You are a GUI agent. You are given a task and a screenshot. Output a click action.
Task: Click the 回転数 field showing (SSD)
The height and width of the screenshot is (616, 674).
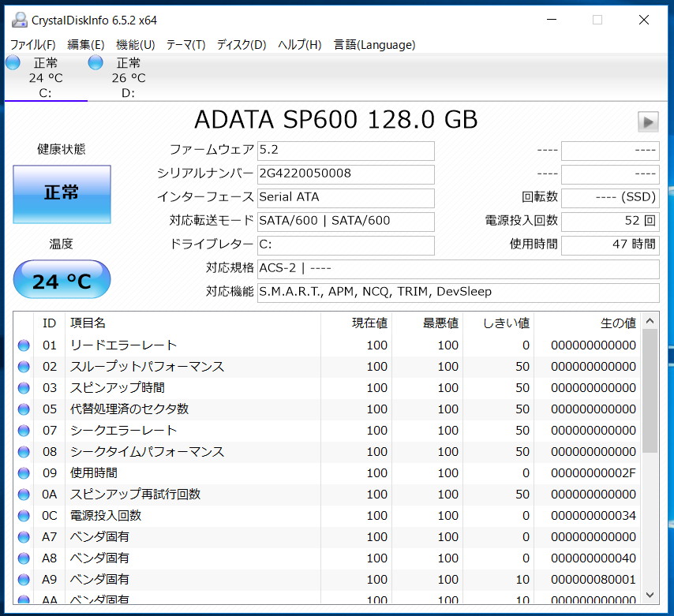point(610,198)
